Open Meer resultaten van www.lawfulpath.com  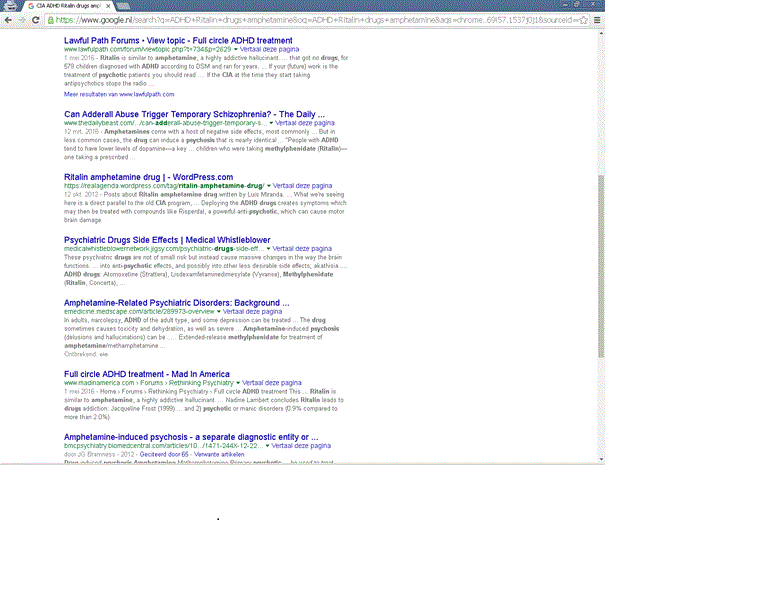pyautogui.click(x=119, y=94)
